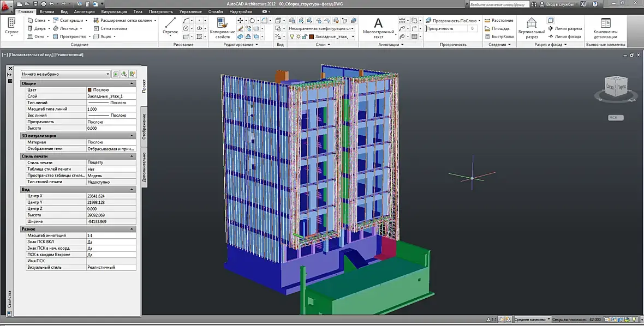This screenshot has height=326, width=644.
Task: Click the Лестница (Stair) tool
Action: pyautogui.click(x=68, y=28)
